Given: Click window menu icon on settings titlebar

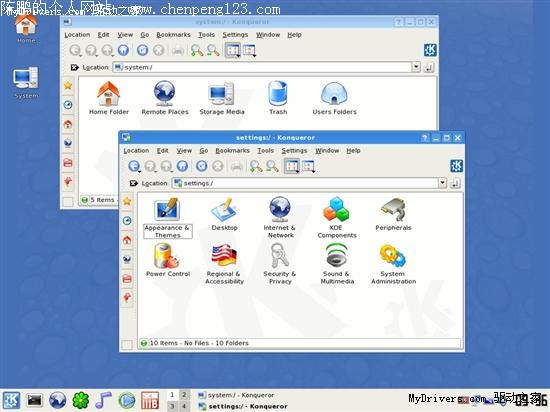Looking at the screenshot, I should click(126, 137).
